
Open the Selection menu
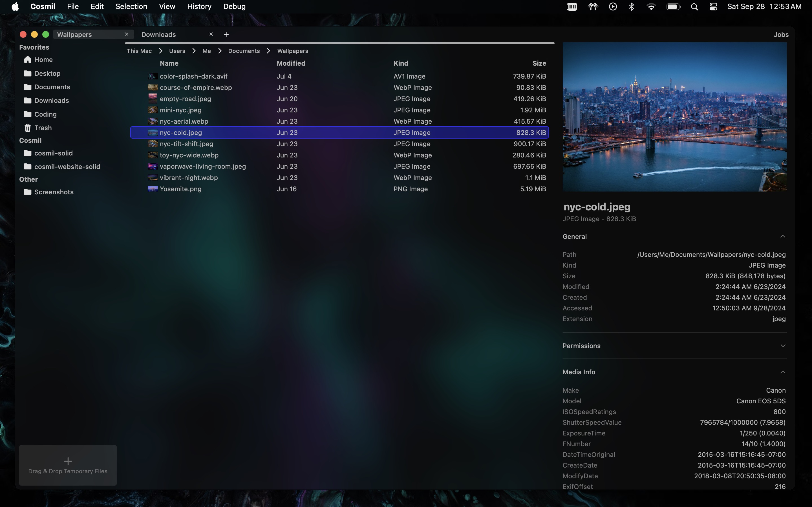131,7
